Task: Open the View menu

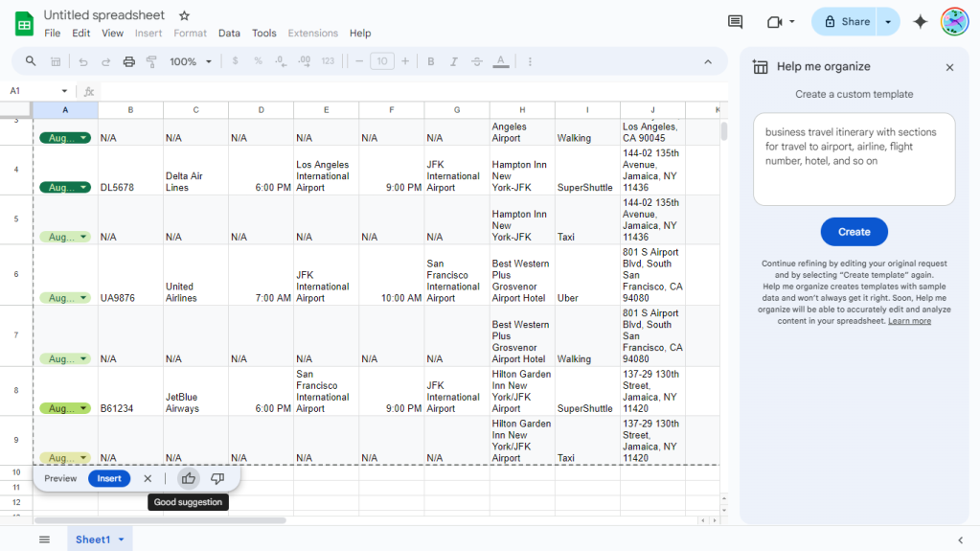Action: coord(112,34)
